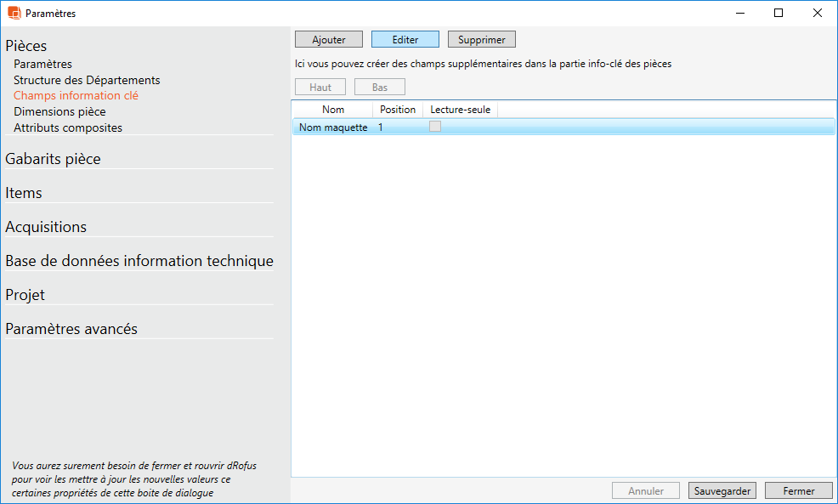Viewport: 838px width, 504px height.
Task: Open Structure des Départements page
Action: tap(87, 80)
